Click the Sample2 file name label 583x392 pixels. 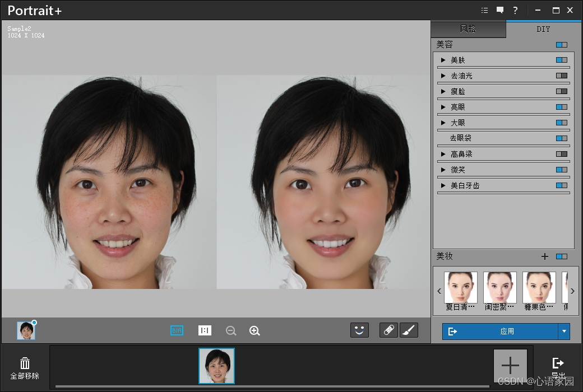tap(19, 29)
